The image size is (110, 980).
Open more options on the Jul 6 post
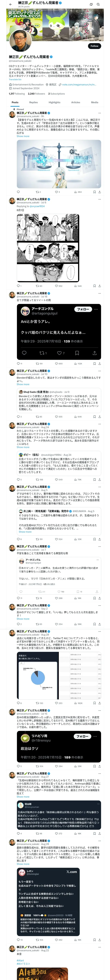pyautogui.click(x=100, y=199)
